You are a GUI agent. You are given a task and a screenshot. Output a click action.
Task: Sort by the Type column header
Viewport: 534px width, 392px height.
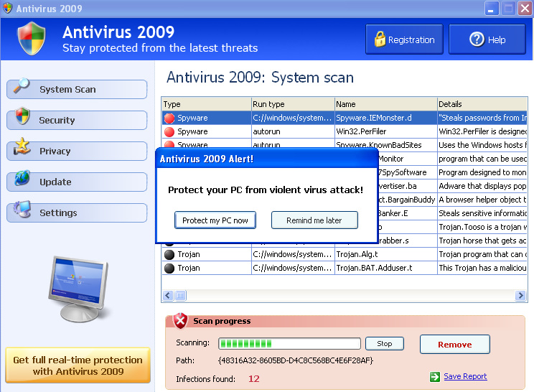(207, 104)
